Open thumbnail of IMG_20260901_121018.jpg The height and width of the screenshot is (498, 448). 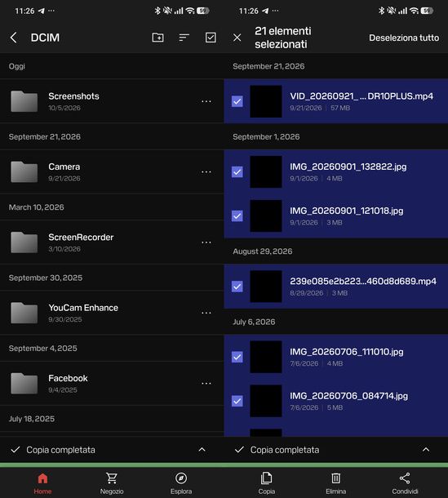coord(266,216)
